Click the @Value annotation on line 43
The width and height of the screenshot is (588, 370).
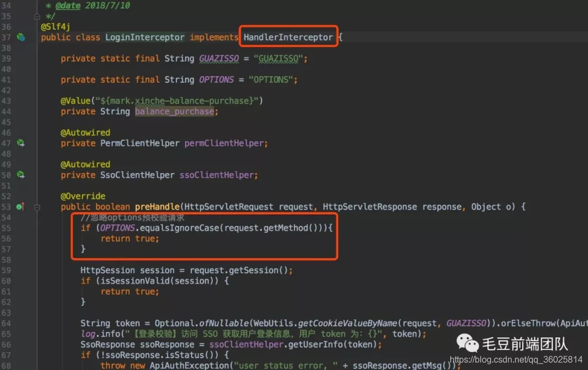point(76,101)
